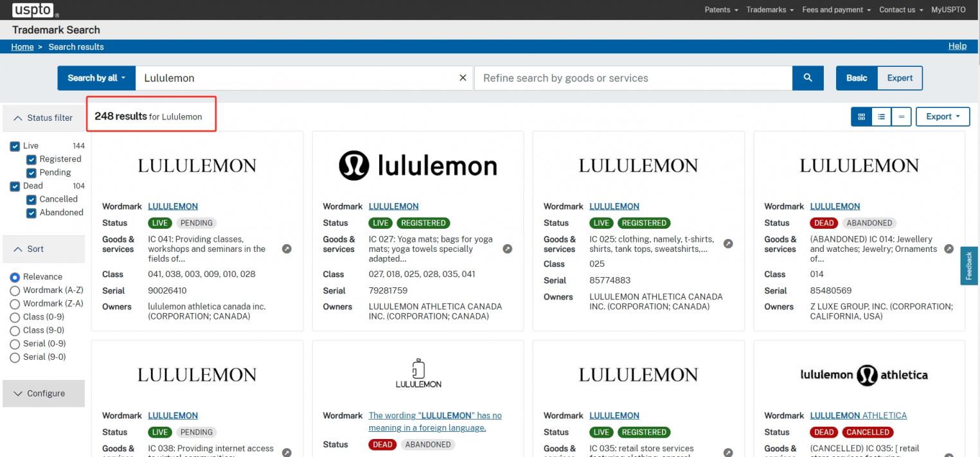
Task: Expand goods details for serial 85480569
Action: pyautogui.click(x=948, y=249)
